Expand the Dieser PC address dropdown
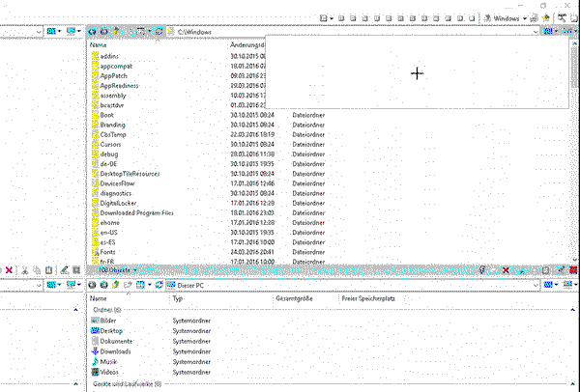Viewport: 580px width, 392px height. tap(535, 285)
